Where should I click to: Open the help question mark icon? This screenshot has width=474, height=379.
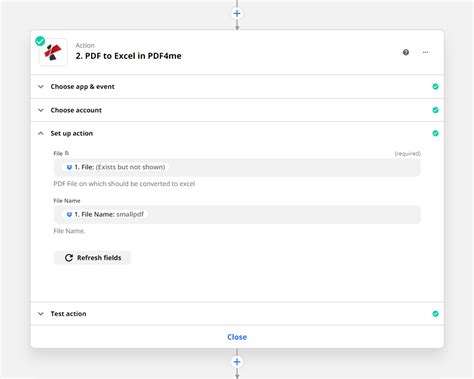point(406,52)
